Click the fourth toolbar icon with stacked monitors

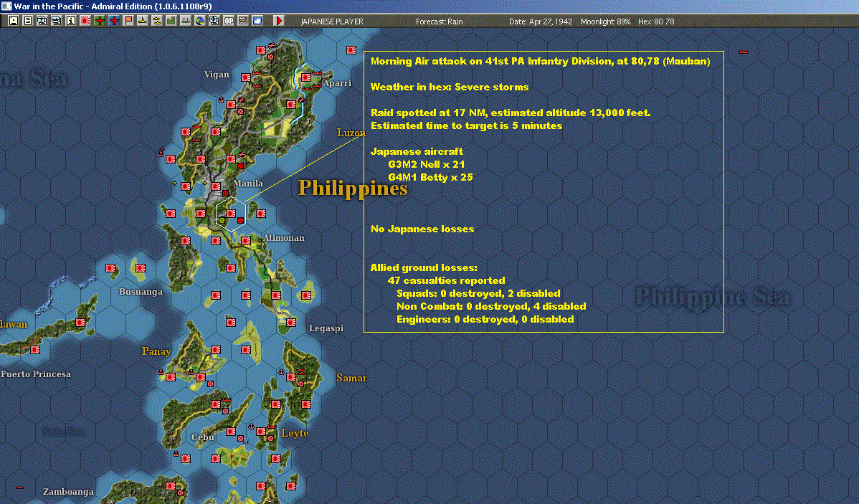pyautogui.click(x=57, y=21)
